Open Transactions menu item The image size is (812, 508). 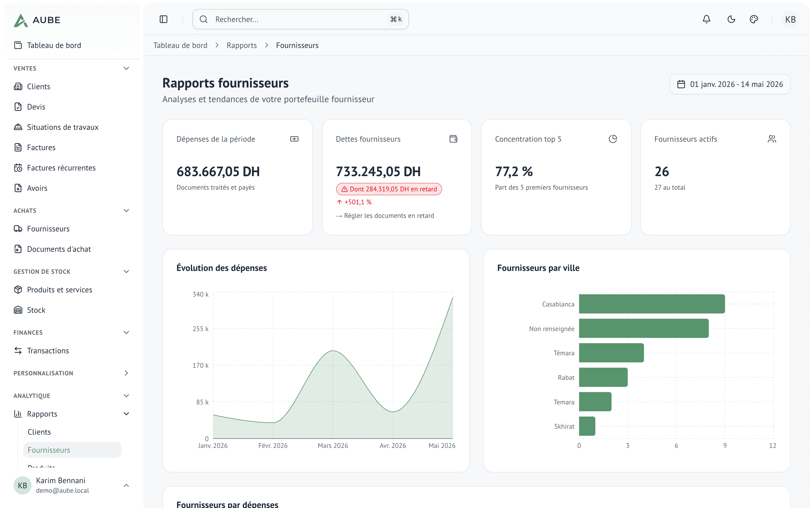pyautogui.click(x=72, y=351)
